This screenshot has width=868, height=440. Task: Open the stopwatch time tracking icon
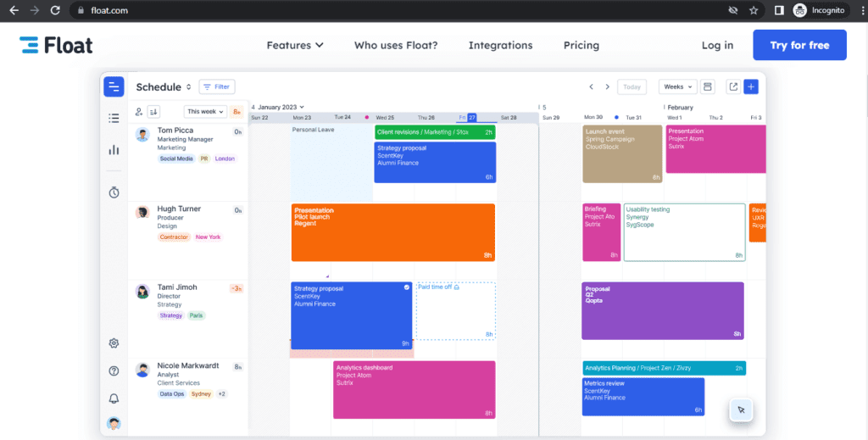pos(114,192)
